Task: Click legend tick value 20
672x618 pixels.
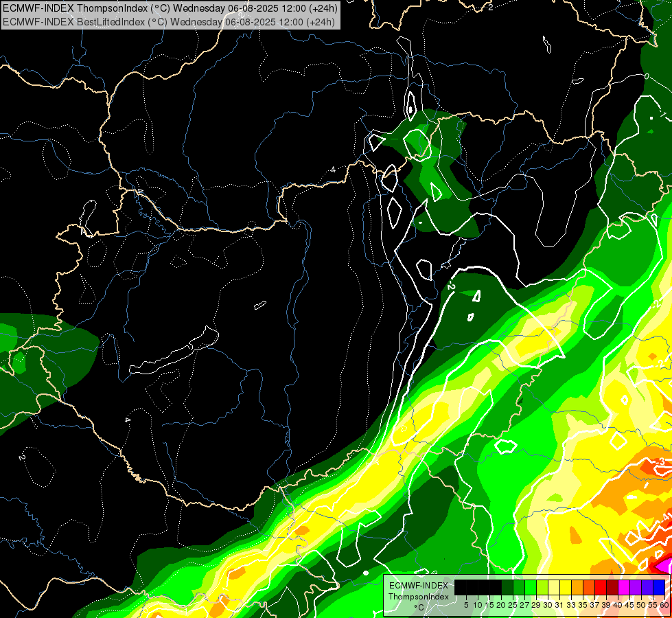Action: point(502,605)
